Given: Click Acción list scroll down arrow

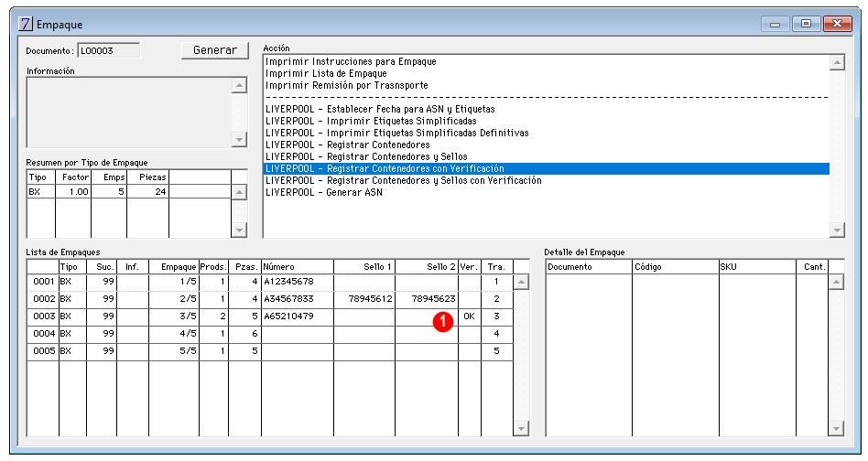Looking at the screenshot, I should 837,230.
